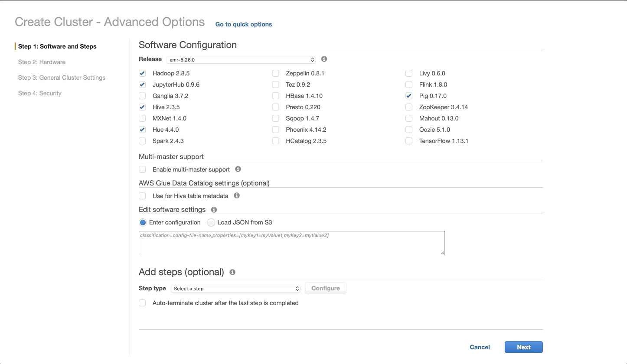Uncheck the Pig 0.17.0 checkbox
Screen dimensions: 627x364
[409, 96]
